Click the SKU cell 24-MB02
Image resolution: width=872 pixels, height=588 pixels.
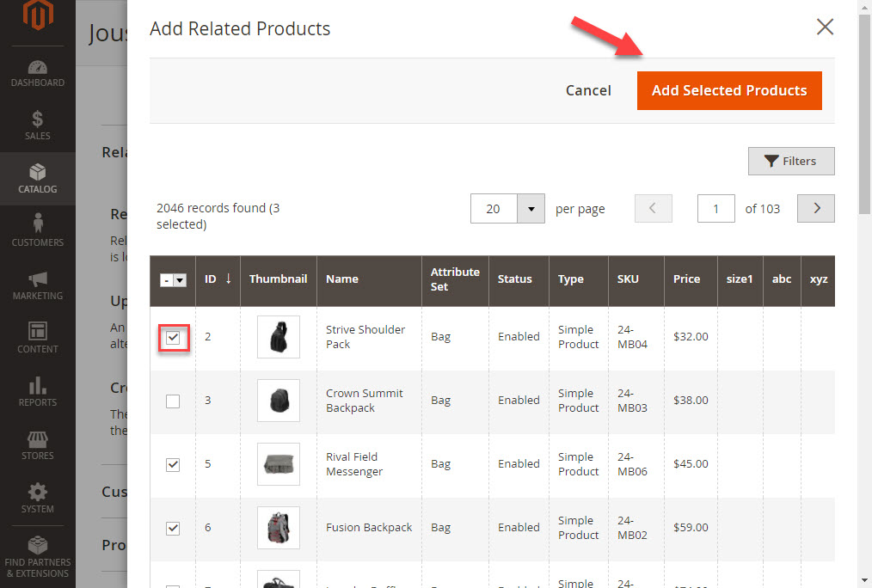click(x=632, y=528)
